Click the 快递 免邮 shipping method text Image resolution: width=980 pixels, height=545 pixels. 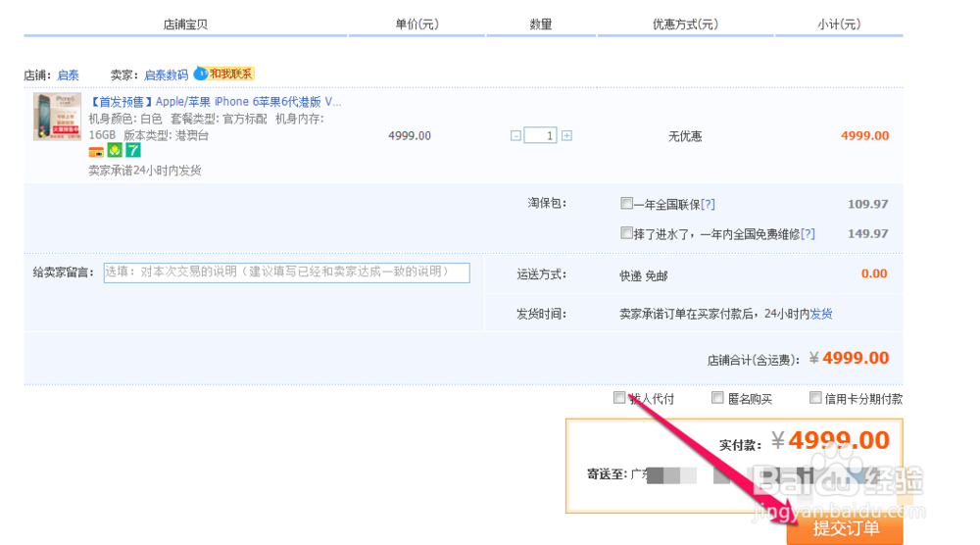644,276
